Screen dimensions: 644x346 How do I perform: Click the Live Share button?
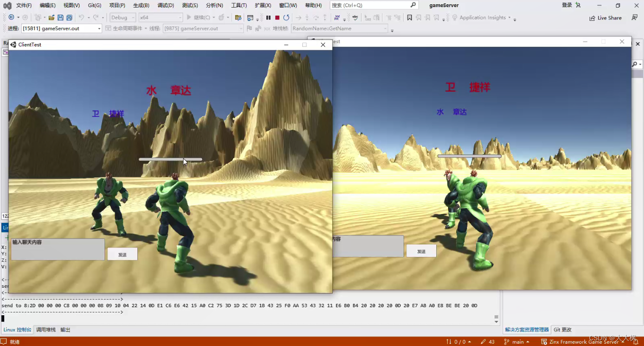point(606,18)
